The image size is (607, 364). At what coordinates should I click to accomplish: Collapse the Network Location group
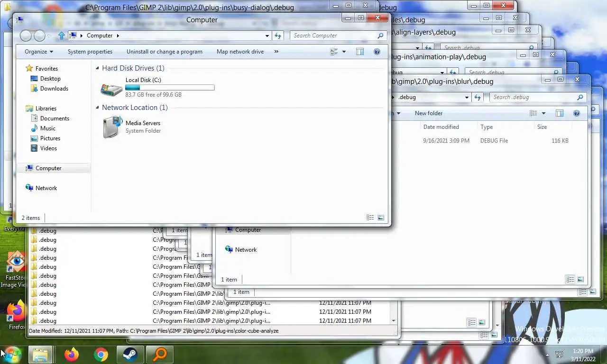pyautogui.click(x=97, y=108)
